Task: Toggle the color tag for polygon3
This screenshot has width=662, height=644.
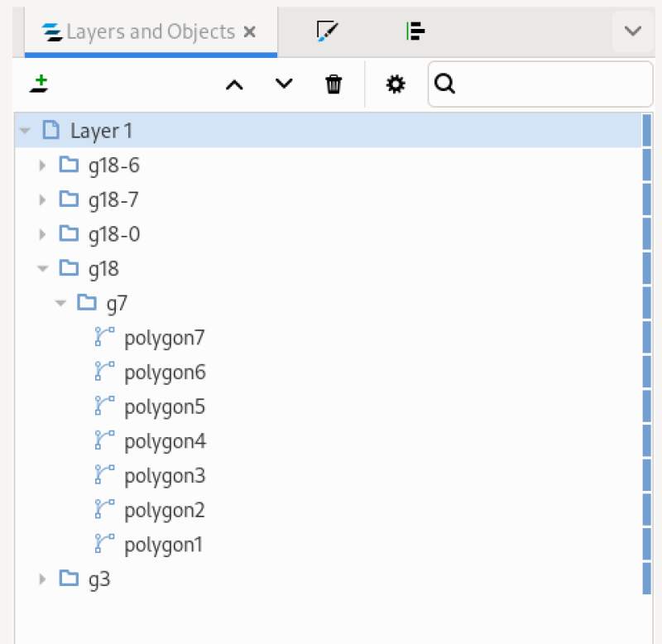Action: click(646, 475)
